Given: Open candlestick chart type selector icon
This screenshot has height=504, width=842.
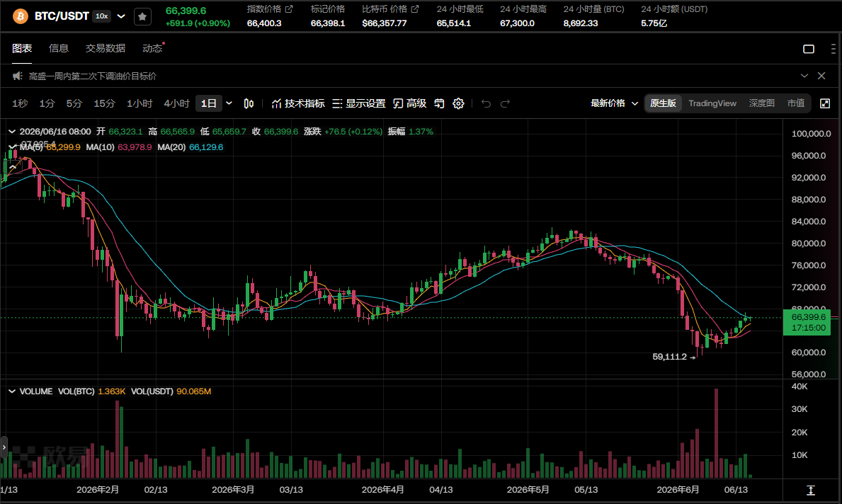Looking at the screenshot, I should (249, 103).
